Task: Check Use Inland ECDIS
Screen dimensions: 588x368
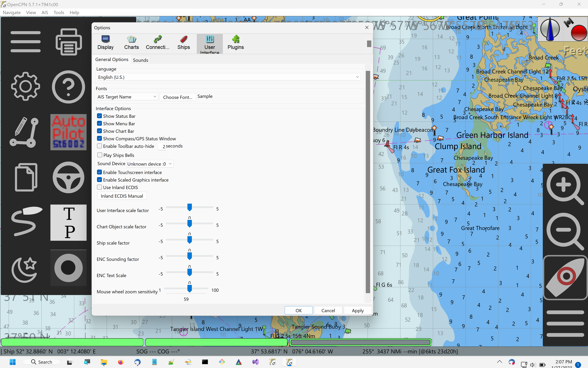Action: (x=99, y=187)
